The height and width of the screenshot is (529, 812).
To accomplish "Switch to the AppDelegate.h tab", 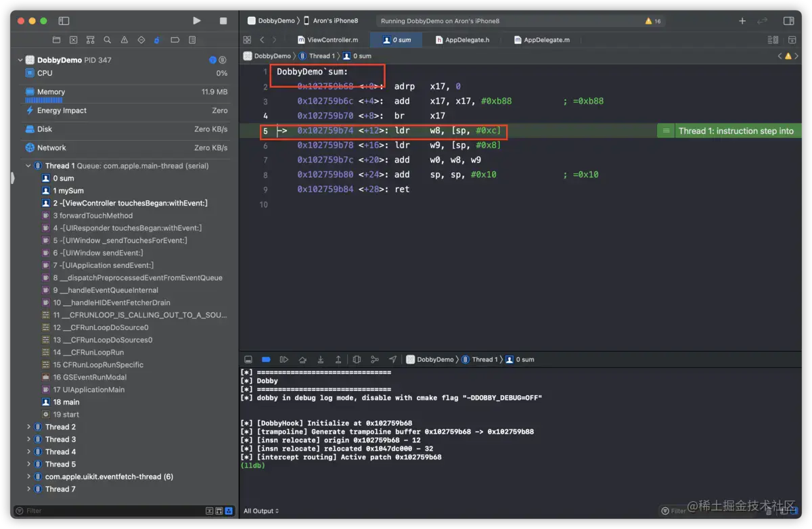I will point(462,40).
